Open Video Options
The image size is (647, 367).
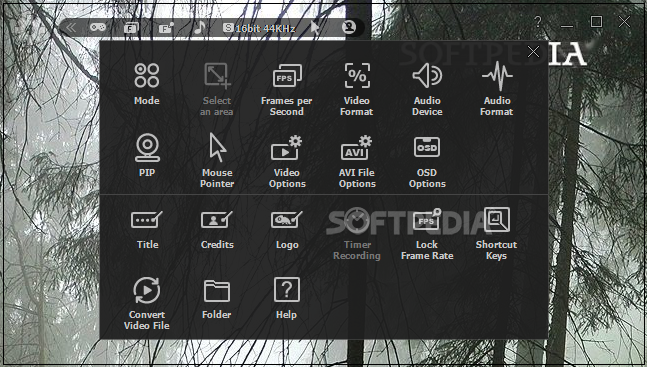tap(287, 161)
